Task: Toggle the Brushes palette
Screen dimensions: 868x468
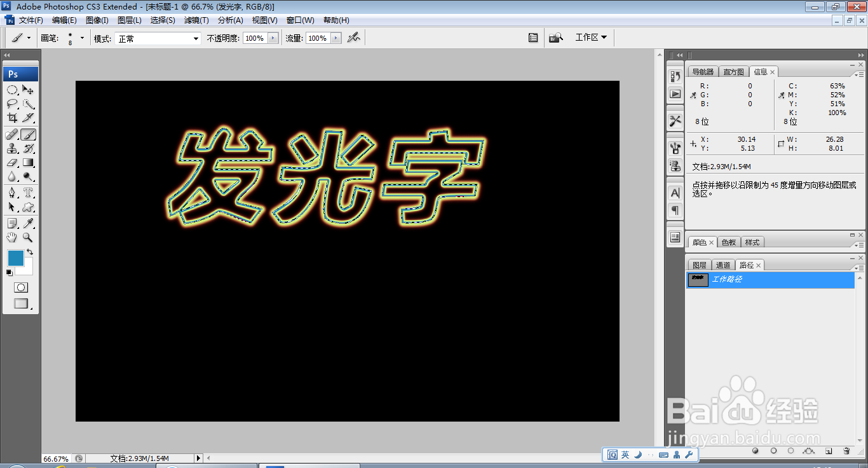Action: point(533,38)
